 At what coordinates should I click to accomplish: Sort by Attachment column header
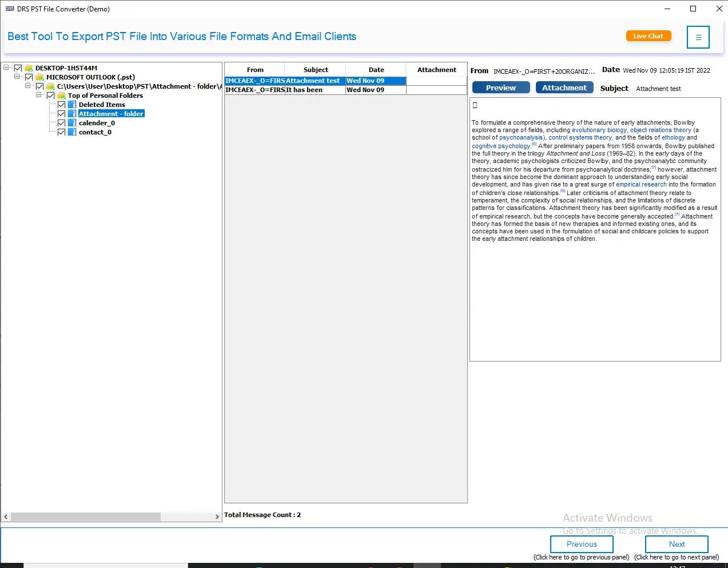(437, 70)
